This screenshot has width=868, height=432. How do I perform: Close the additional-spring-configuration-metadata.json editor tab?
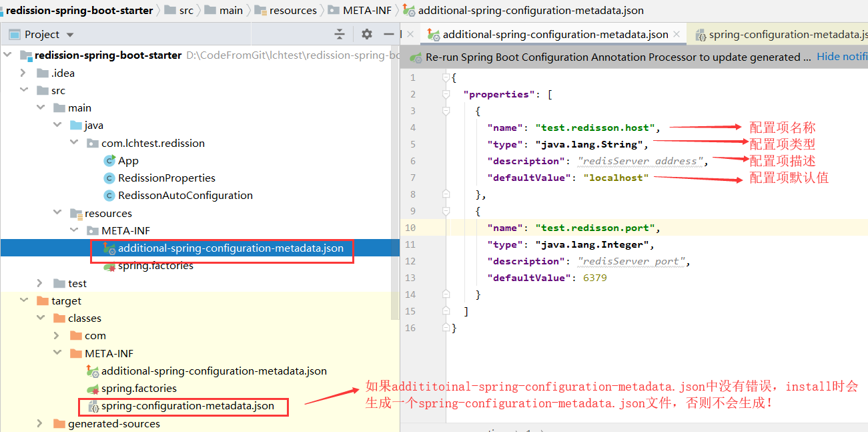click(x=677, y=34)
